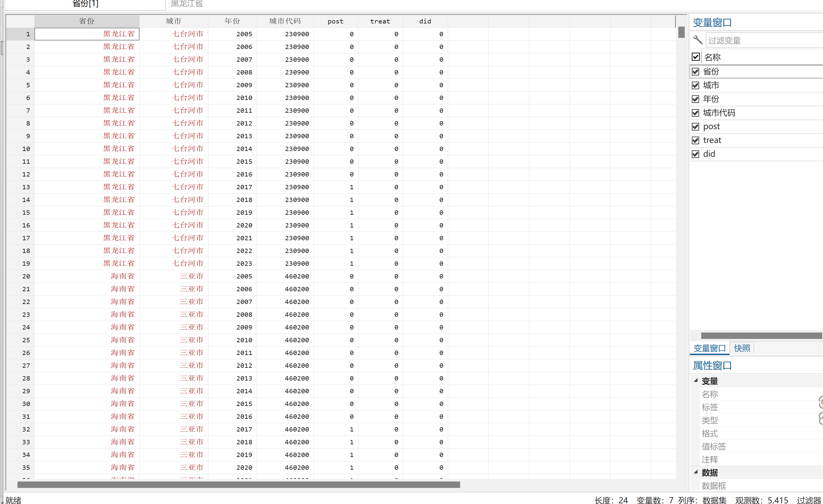Screen dimensions: 823x504
Task: Click the wrench icon beside filter variables
Action: [x=698, y=40]
